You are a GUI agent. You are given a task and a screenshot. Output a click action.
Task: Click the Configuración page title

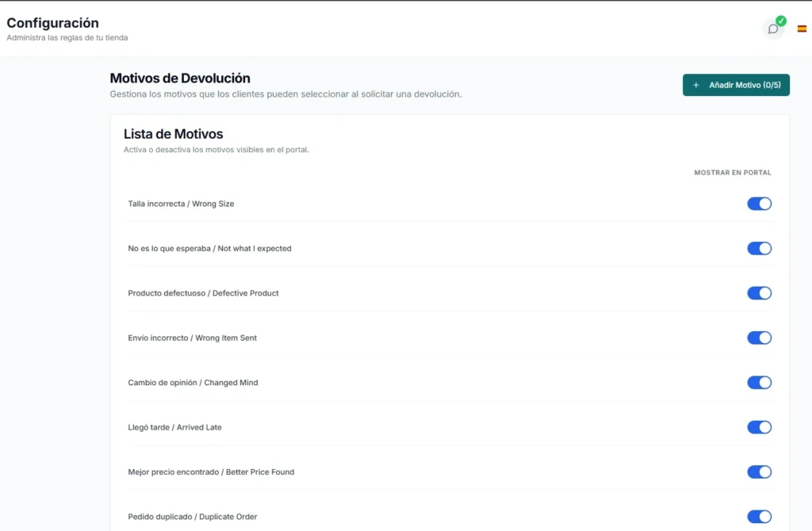(52, 23)
